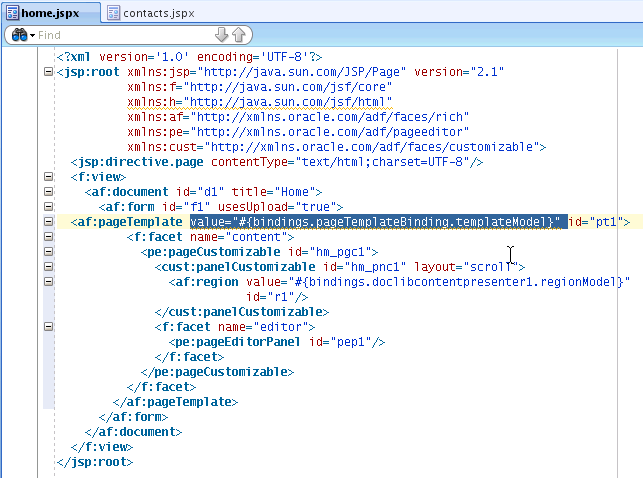
Task: Click the xmlns:h underlined warning attribute
Action: (260, 102)
